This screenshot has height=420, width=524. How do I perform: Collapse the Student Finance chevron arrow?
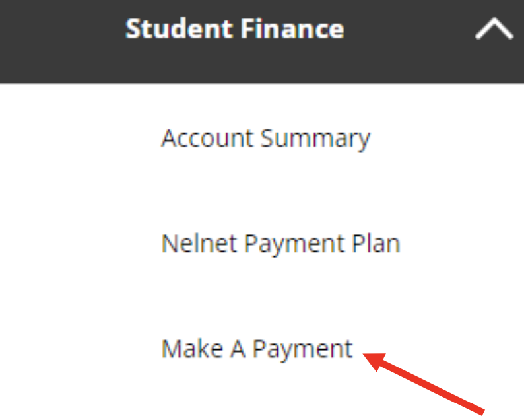[x=494, y=30]
